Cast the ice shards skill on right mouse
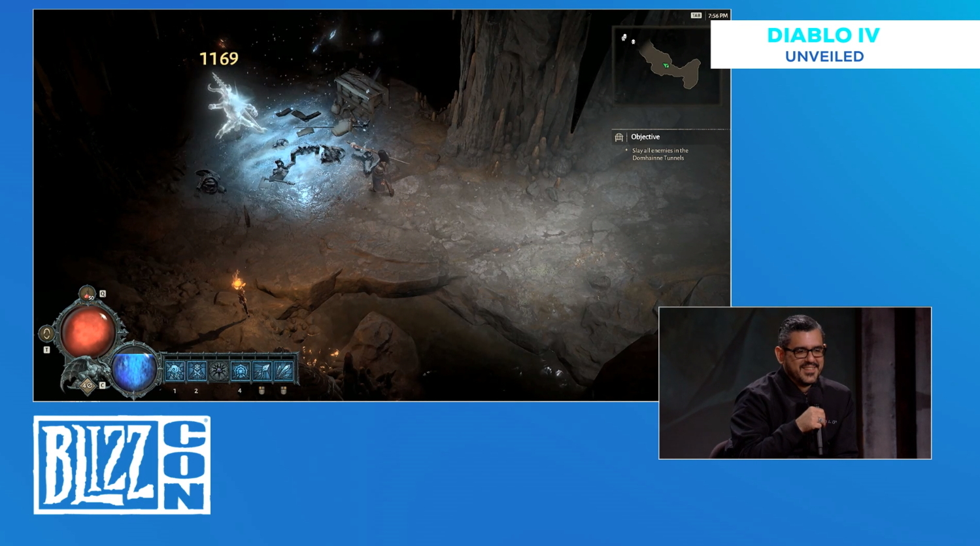Screen dimensions: 980x546 (283, 371)
